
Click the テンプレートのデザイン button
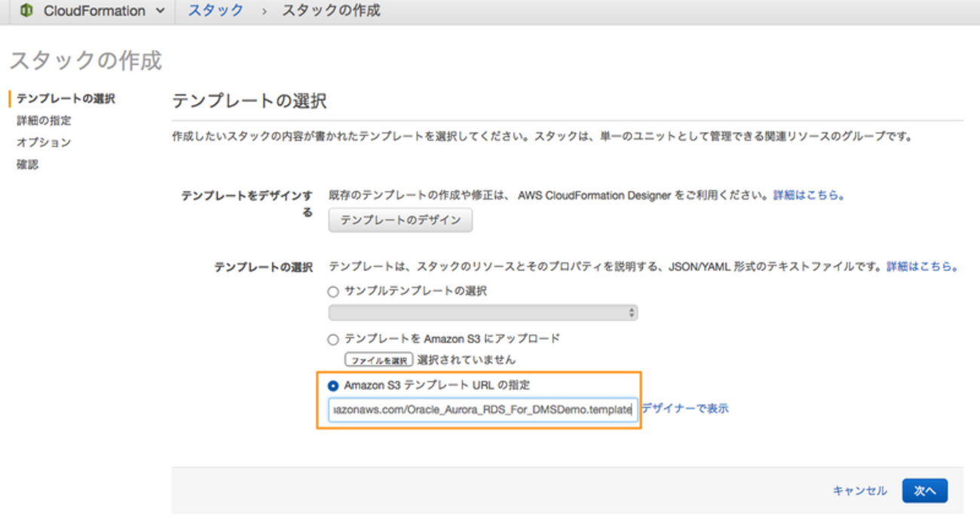click(400, 221)
